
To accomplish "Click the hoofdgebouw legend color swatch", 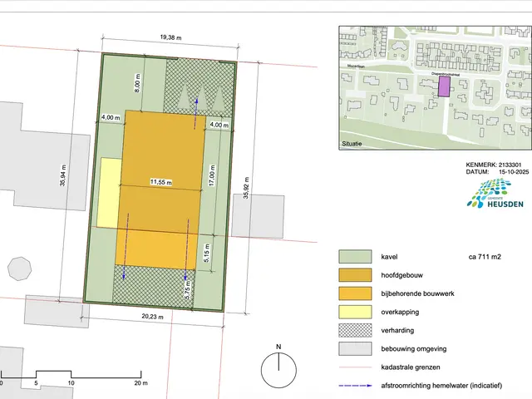I will 355,275.
